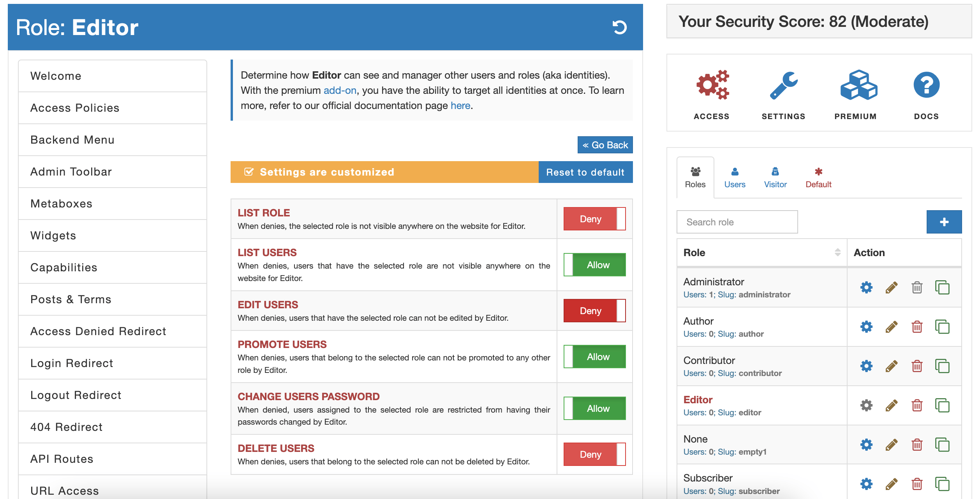
Task: Clone the Contributor role
Action: tap(942, 366)
